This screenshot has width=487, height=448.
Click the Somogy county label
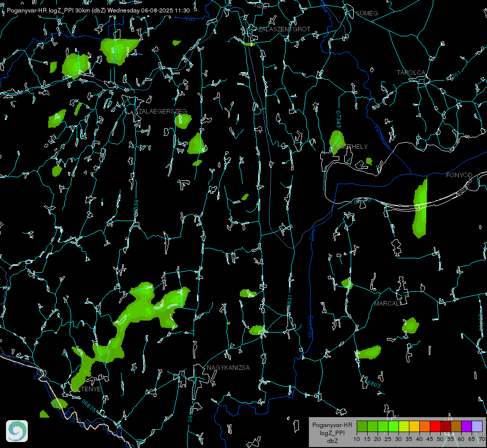(310, 328)
